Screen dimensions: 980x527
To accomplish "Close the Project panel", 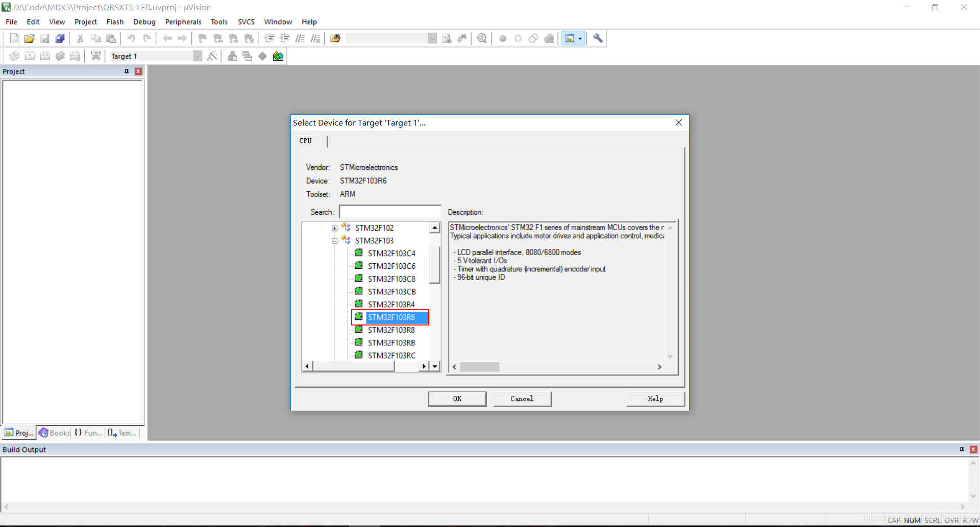I will point(138,71).
